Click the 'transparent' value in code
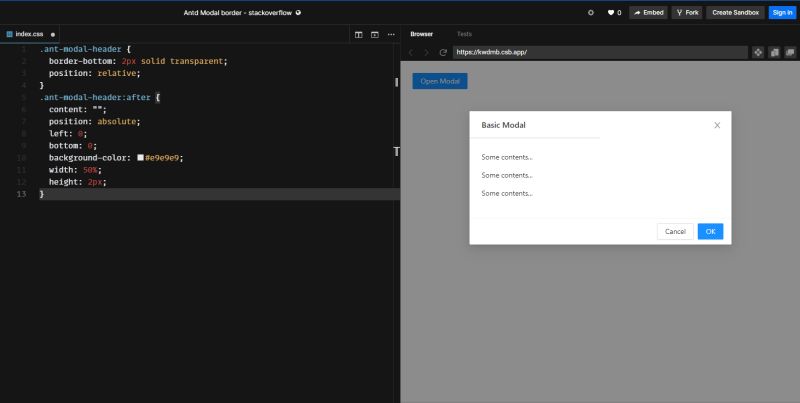The image size is (800, 403). (196, 61)
